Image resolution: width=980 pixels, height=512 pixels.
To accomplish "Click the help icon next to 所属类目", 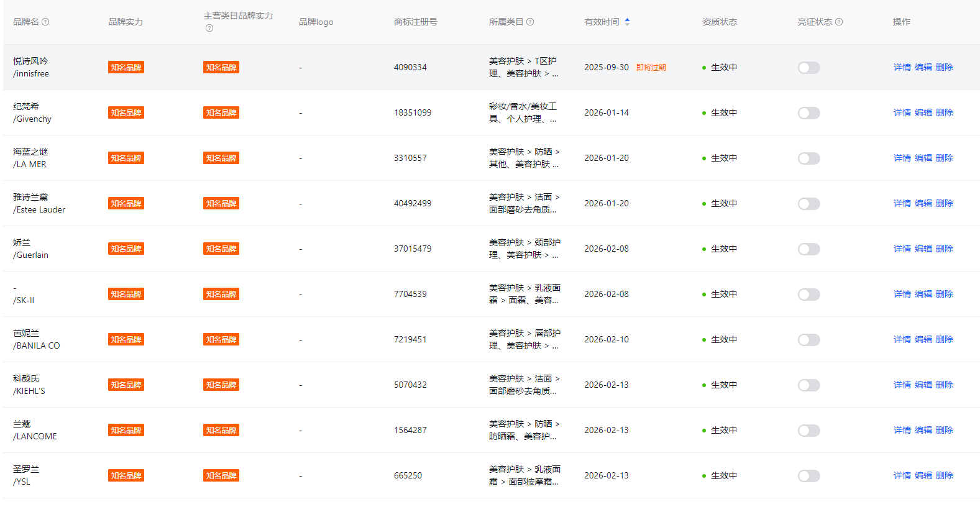I will pos(530,22).
